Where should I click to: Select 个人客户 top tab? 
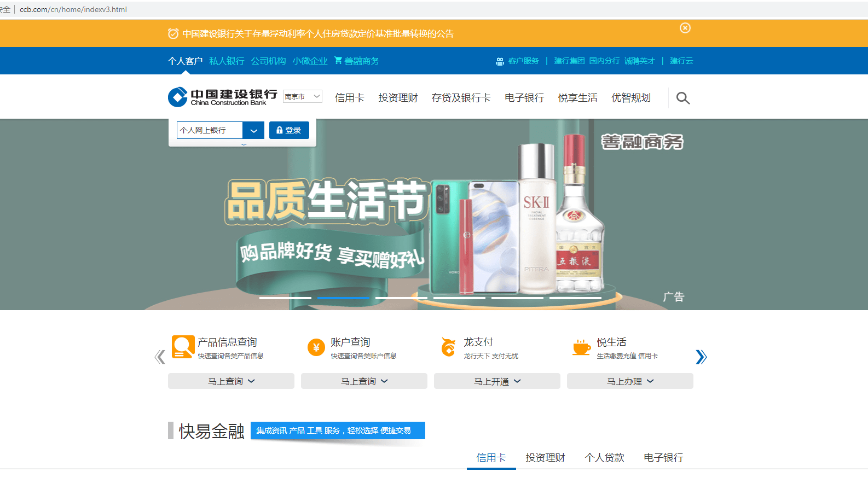185,61
